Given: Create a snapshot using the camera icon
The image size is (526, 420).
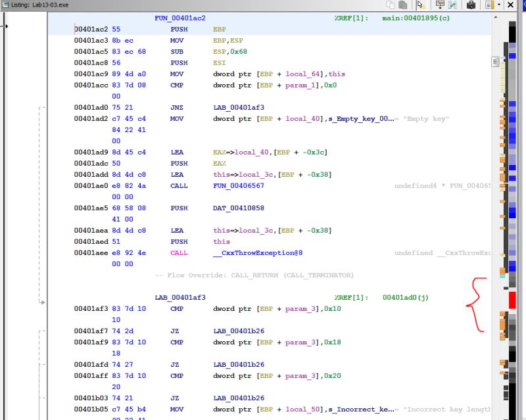Looking at the screenshot, I should click(x=473, y=5).
